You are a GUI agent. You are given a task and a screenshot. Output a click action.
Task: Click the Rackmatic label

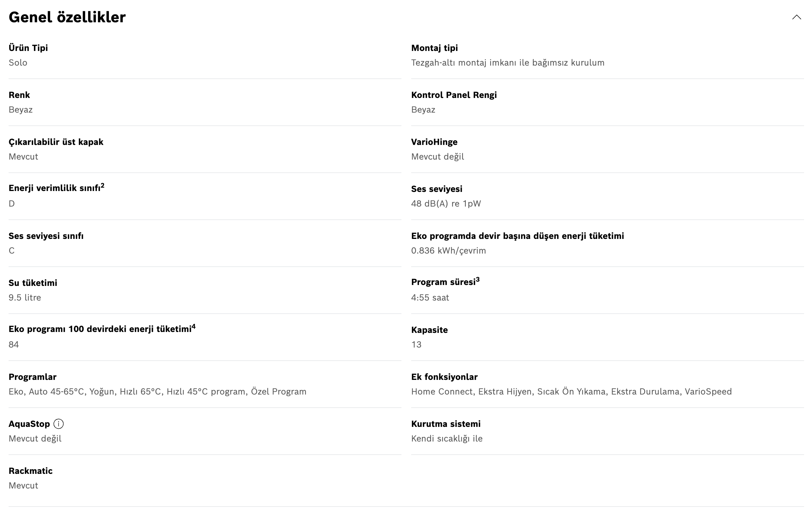[x=31, y=471]
